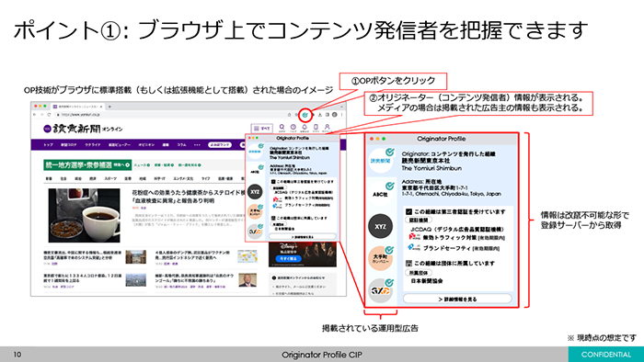Click JICDAQ(デジタル広告品質認証機構) text in enlarged panel

point(456,229)
